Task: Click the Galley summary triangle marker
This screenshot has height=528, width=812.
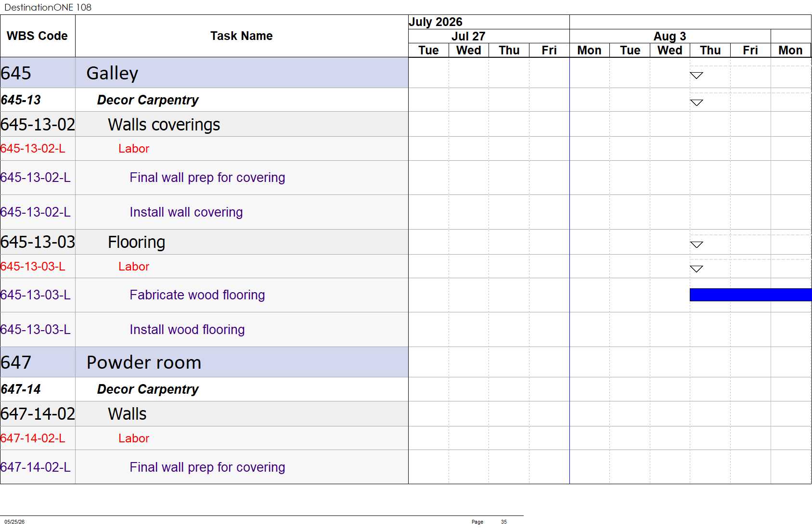Action: click(696, 76)
